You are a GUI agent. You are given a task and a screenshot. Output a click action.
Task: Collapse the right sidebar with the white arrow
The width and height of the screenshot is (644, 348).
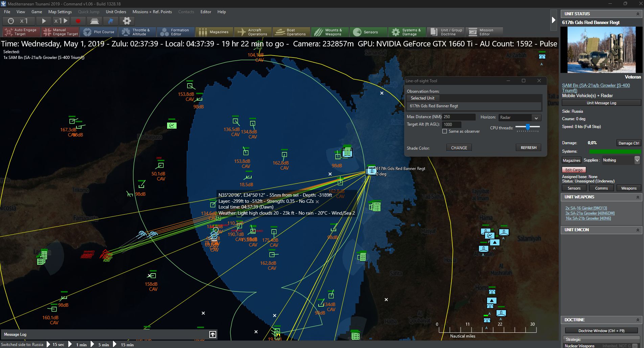pos(554,20)
